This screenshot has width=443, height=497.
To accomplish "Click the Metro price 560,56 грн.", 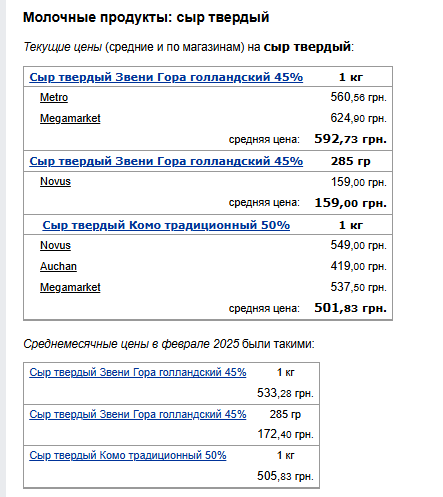I will (x=358, y=97).
